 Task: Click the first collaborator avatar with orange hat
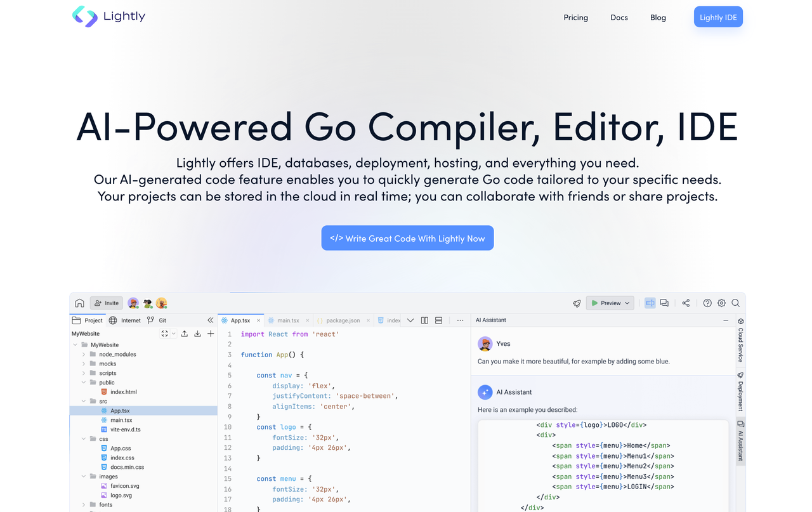[133, 303]
